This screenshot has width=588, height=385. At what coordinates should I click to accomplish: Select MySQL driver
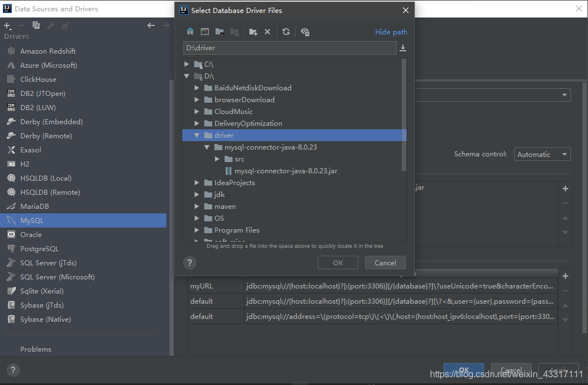[x=84, y=220]
